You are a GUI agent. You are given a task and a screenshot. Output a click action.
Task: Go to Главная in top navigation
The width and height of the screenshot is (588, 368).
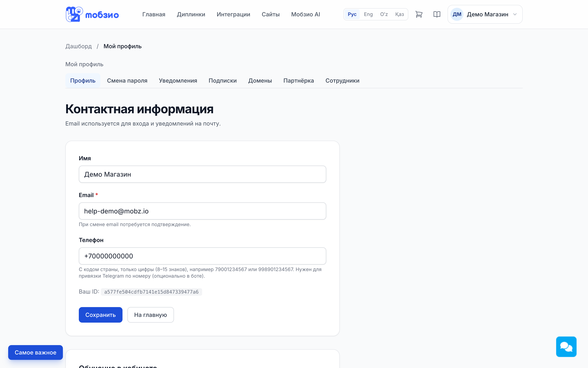click(x=154, y=14)
